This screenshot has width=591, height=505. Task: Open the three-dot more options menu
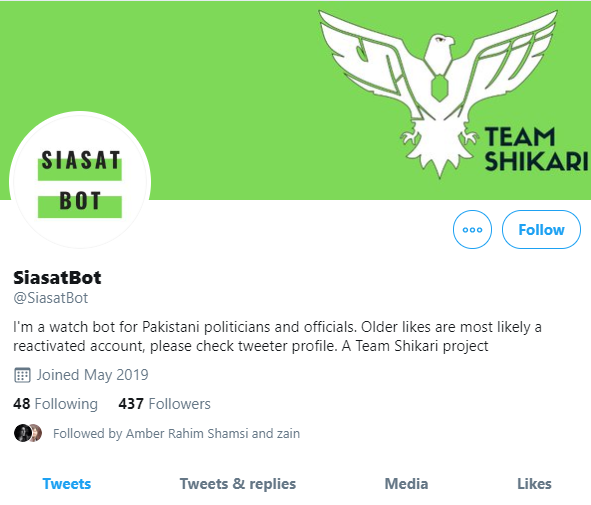[x=472, y=230]
